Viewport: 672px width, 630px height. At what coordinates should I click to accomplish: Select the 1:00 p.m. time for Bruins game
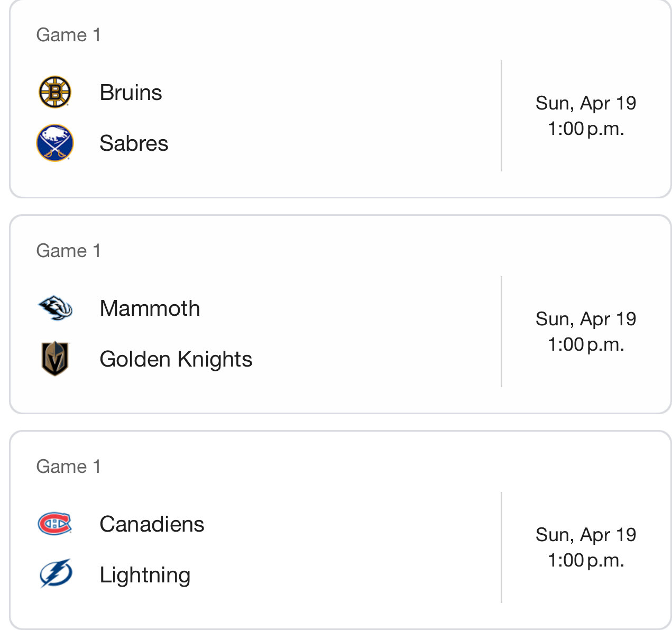(586, 129)
